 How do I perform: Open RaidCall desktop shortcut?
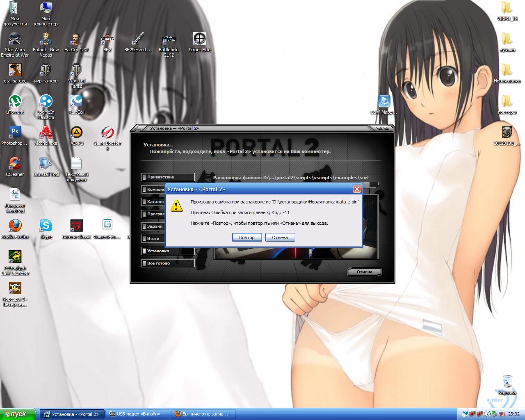(76, 105)
